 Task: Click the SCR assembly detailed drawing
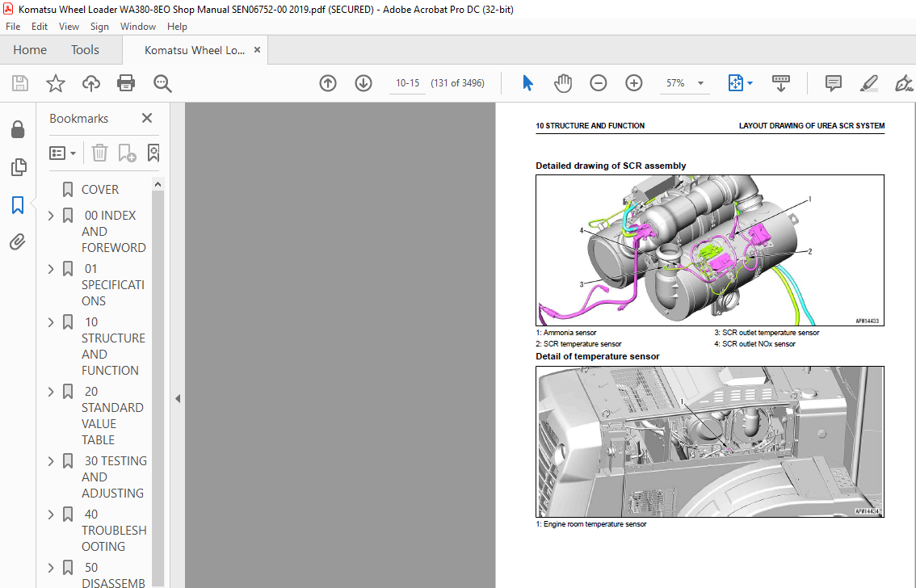click(x=710, y=250)
